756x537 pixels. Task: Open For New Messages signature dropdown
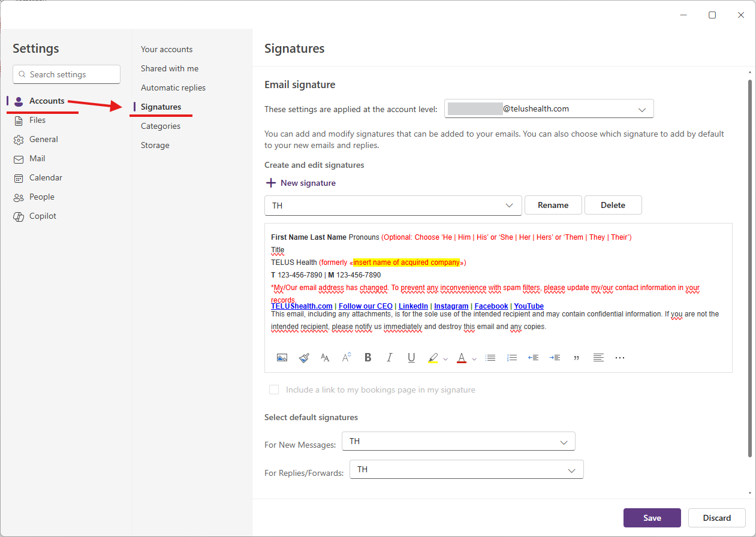coord(459,442)
